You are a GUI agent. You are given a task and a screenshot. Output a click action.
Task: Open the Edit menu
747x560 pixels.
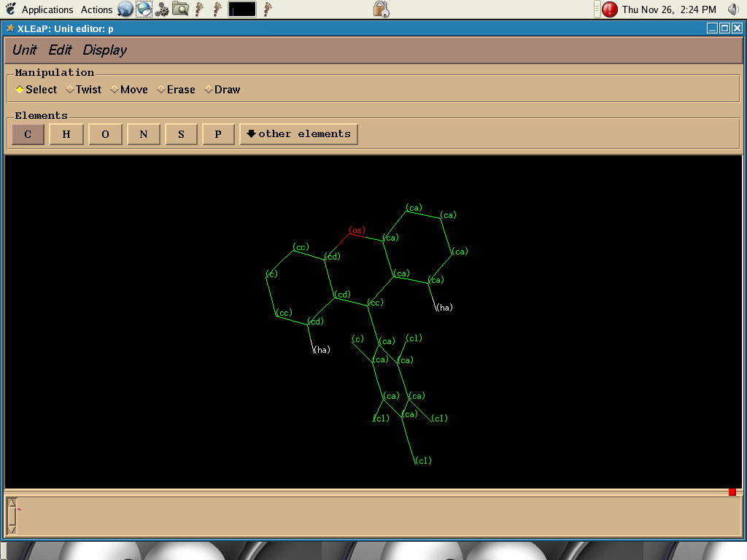60,50
